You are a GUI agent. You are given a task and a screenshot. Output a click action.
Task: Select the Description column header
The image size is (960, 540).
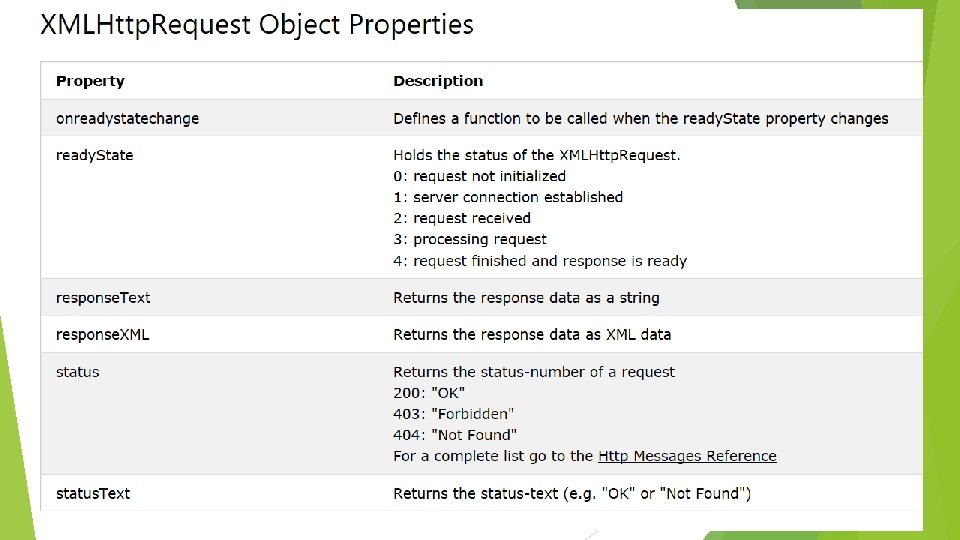(438, 81)
